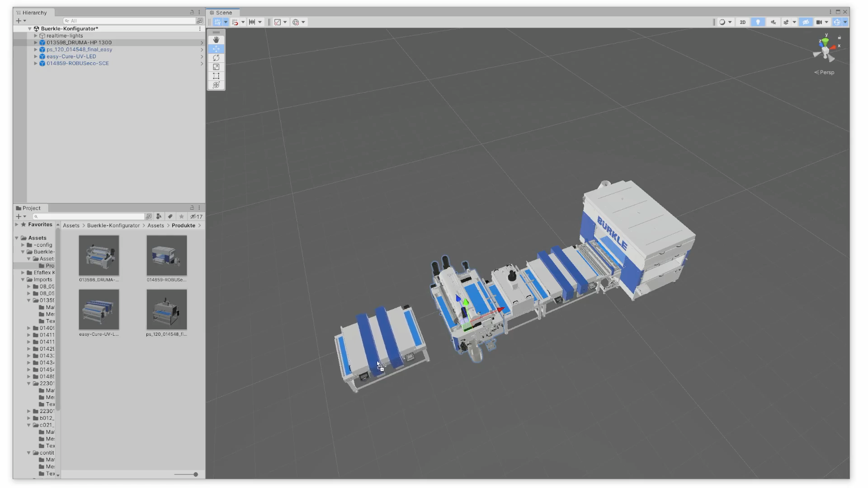Image resolution: width=868 pixels, height=488 pixels.
Task: Activate the combined Move/Rotate/Scale transform tool
Action: pos(216,85)
